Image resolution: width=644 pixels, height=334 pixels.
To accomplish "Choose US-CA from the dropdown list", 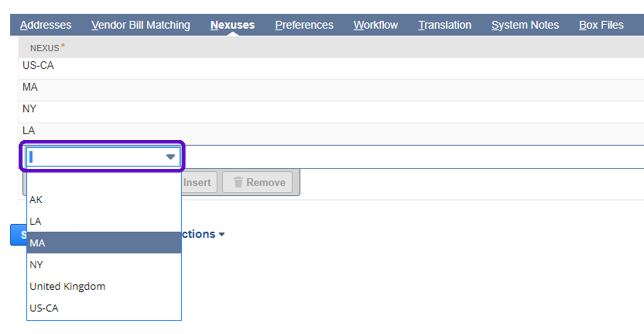I will point(44,308).
